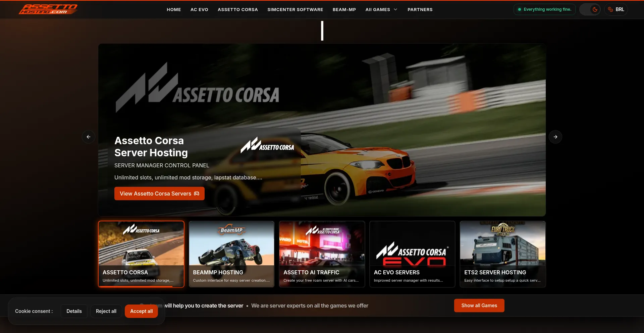Select the AC EVO Servers thumbnail card
The image size is (644, 333).
(412, 254)
